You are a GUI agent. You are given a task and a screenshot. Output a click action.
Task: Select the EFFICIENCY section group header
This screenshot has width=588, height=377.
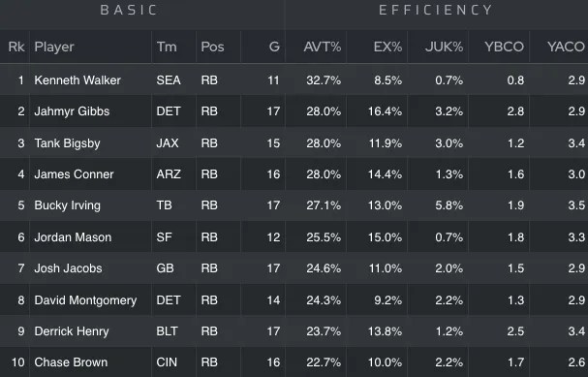[x=435, y=10]
